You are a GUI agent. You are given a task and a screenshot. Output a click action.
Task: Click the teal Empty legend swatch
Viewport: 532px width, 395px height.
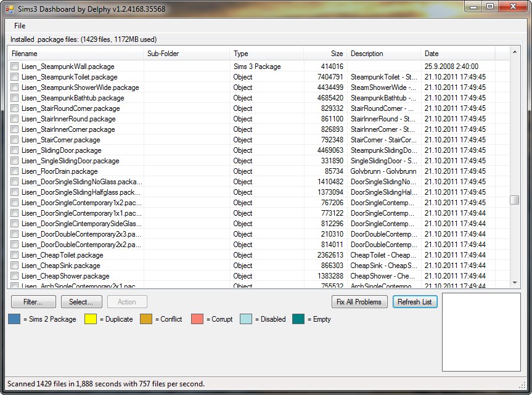[298, 319]
